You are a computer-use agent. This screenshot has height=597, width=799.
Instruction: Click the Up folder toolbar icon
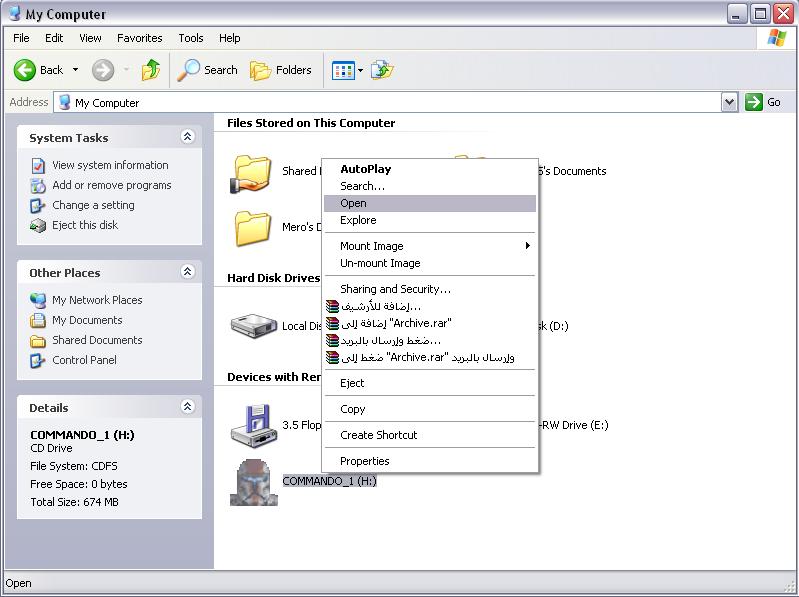click(x=151, y=70)
